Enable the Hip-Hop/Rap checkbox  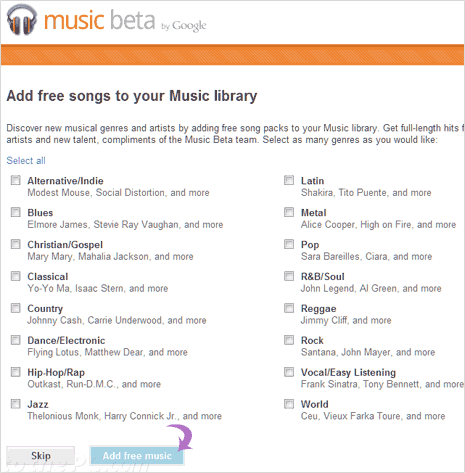[16, 372]
